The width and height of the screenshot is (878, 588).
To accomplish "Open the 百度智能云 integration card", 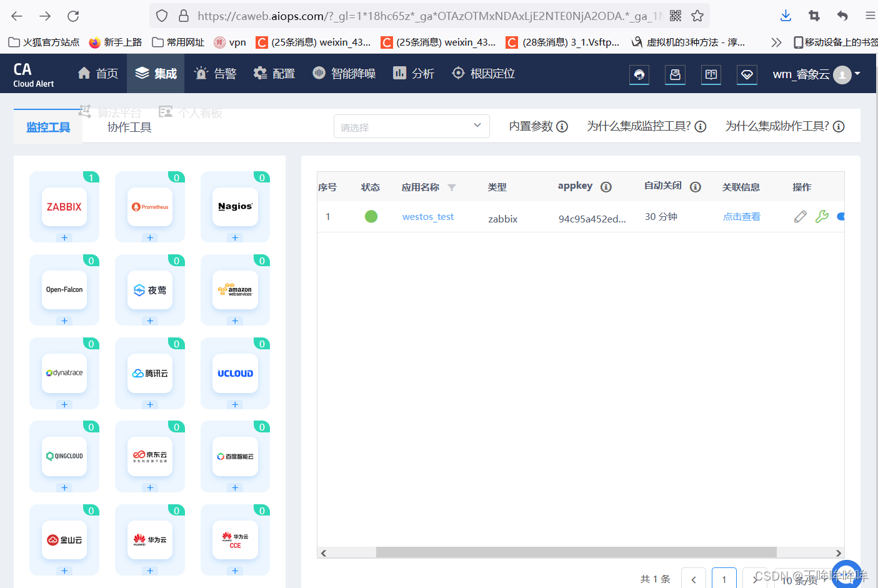I will (x=235, y=456).
